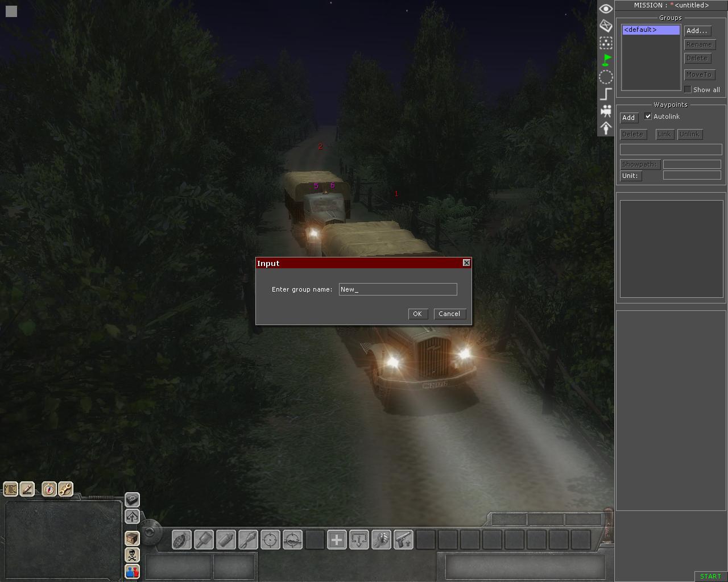The width and height of the screenshot is (728, 582).
Task: Confirm the Input dialog with OK
Action: (417, 314)
